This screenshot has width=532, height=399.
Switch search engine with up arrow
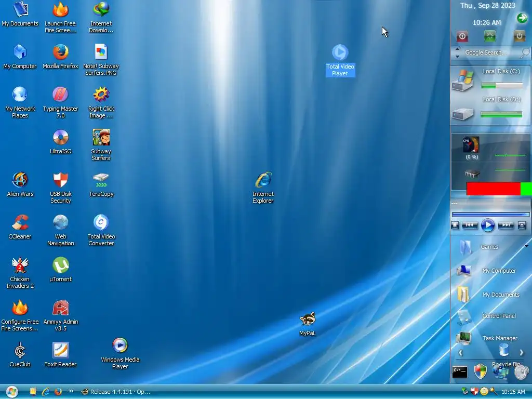(x=457, y=49)
